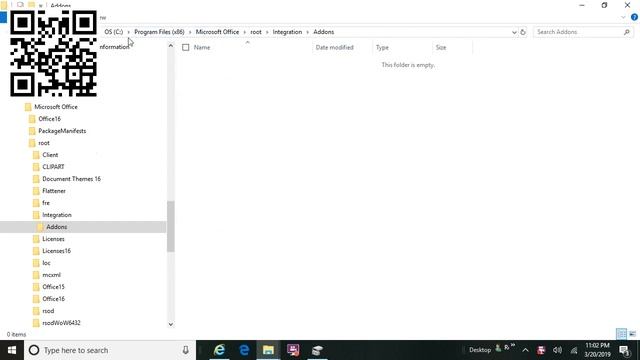This screenshot has height=360, width=640.
Task: Select Microsoft Office in the folder tree
Action: (56, 107)
